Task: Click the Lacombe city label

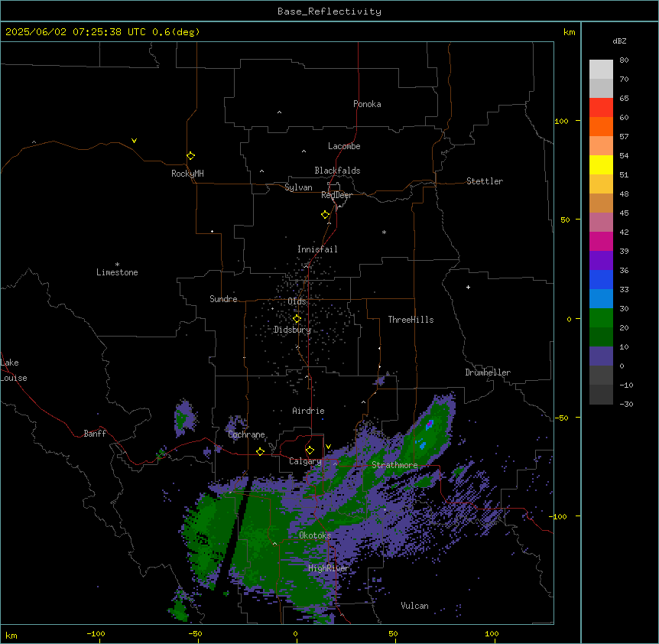Action: (344, 146)
